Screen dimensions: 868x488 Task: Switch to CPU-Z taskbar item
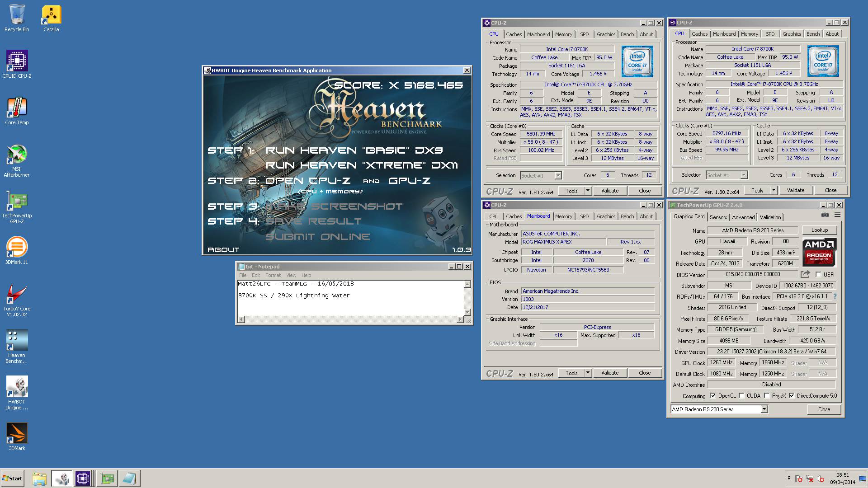pos(83,479)
